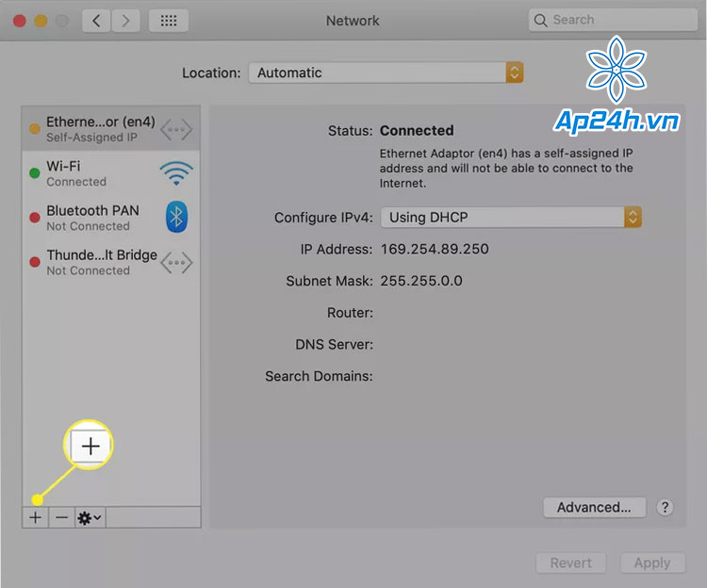707x588 pixels.
Task: Click the Search field in title bar
Action: (613, 20)
